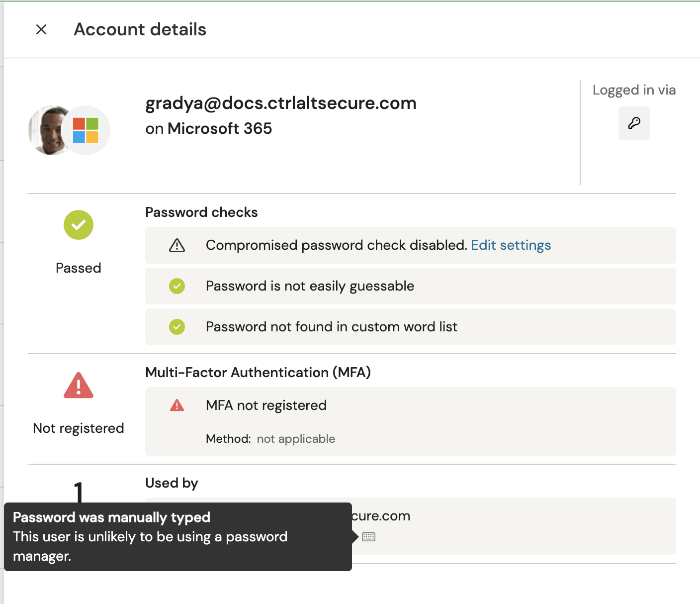Click the green check beside custom word list
The height and width of the screenshot is (604, 700).
tap(177, 327)
